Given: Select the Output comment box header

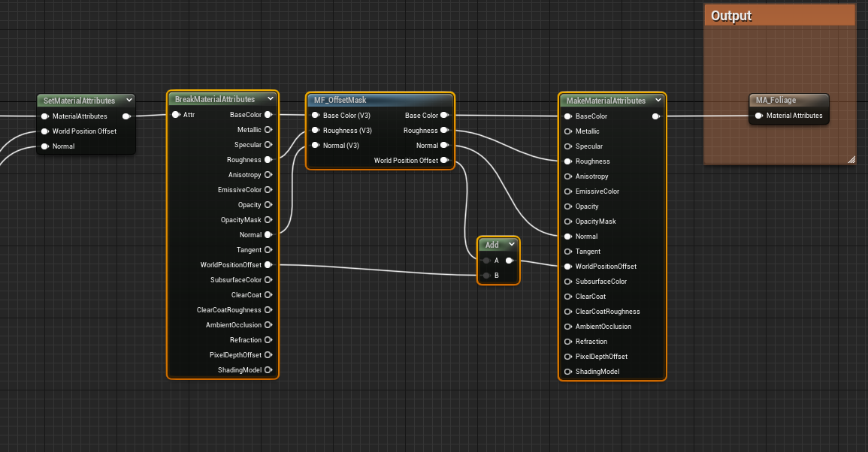Looking at the screenshot, I should point(779,16).
